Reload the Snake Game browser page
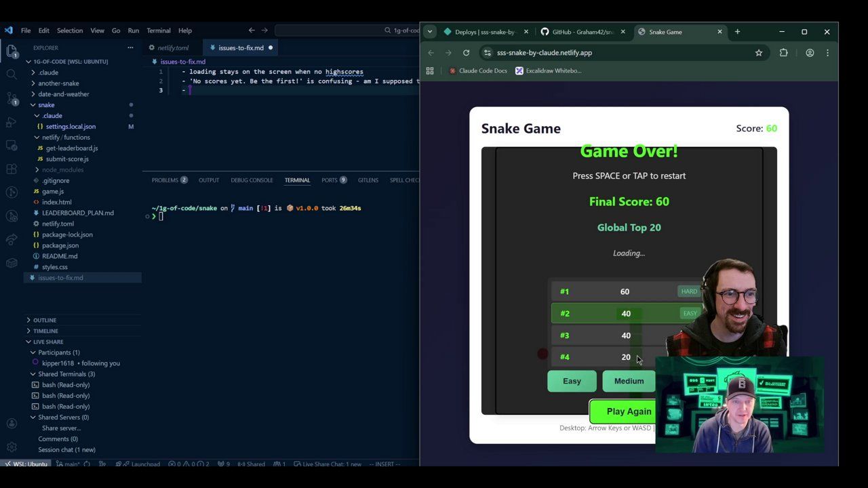The width and height of the screenshot is (868, 488). 466,53
